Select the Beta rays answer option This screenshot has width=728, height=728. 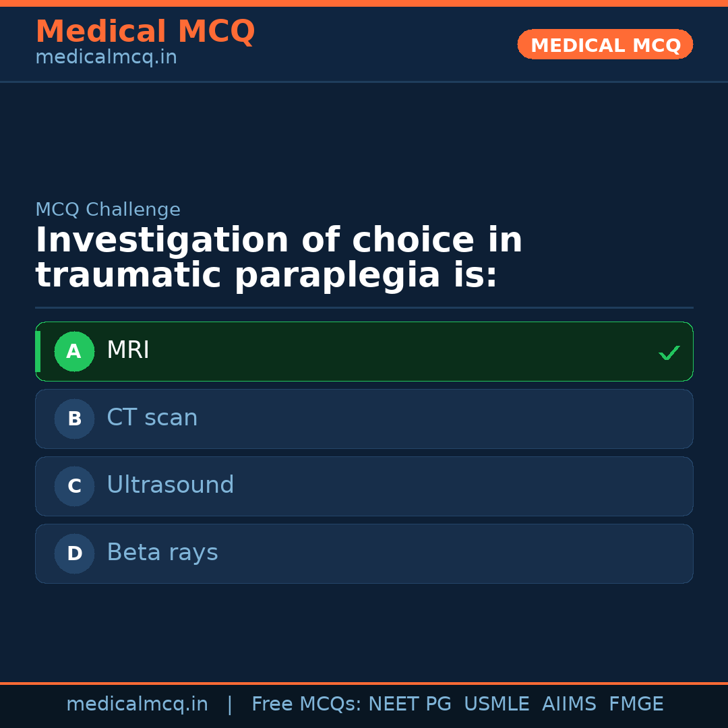coord(364,553)
